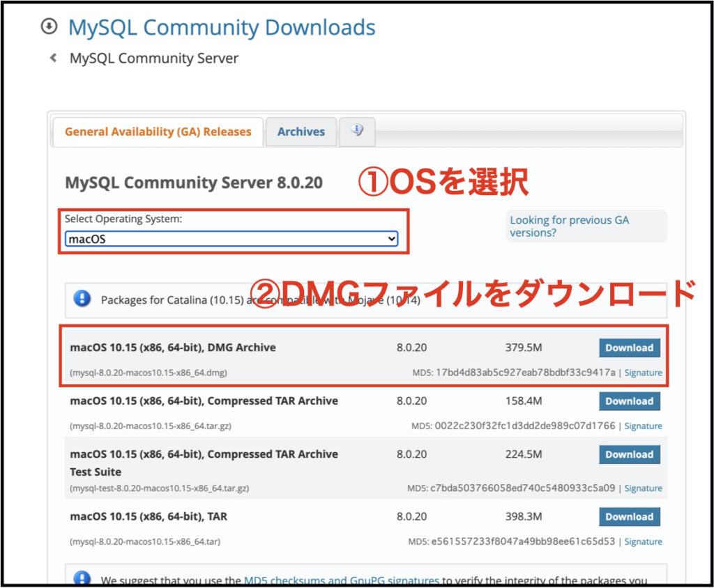Image resolution: width=714 pixels, height=588 pixels.
Task: Download the 398.3M TAR package
Action: (629, 517)
